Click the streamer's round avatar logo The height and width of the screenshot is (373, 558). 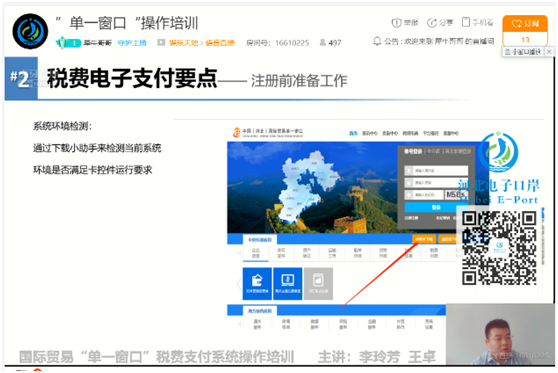(30, 31)
